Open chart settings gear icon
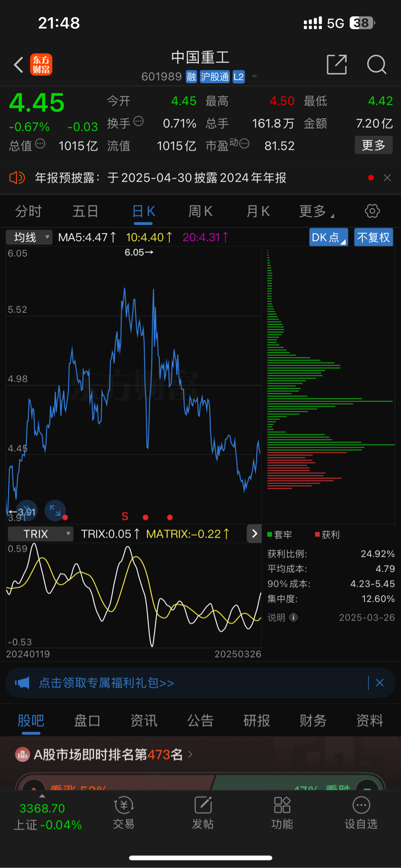This screenshot has height=868, width=401. click(372, 211)
